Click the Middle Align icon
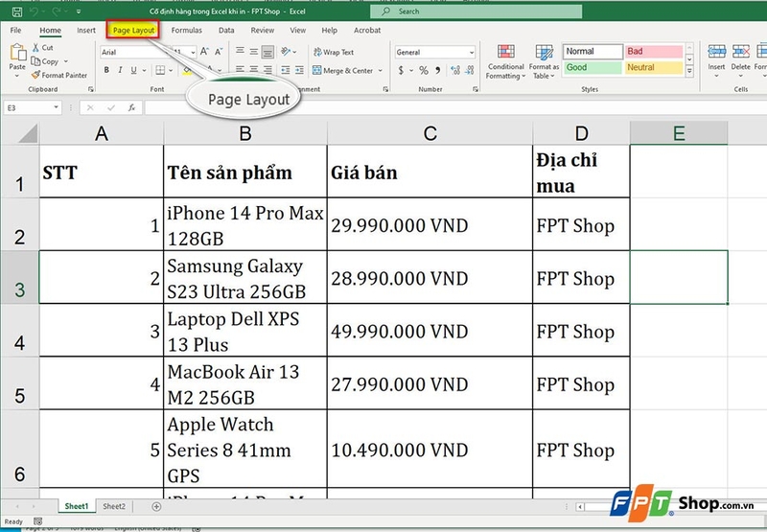The height and width of the screenshot is (532, 767). 254,51
